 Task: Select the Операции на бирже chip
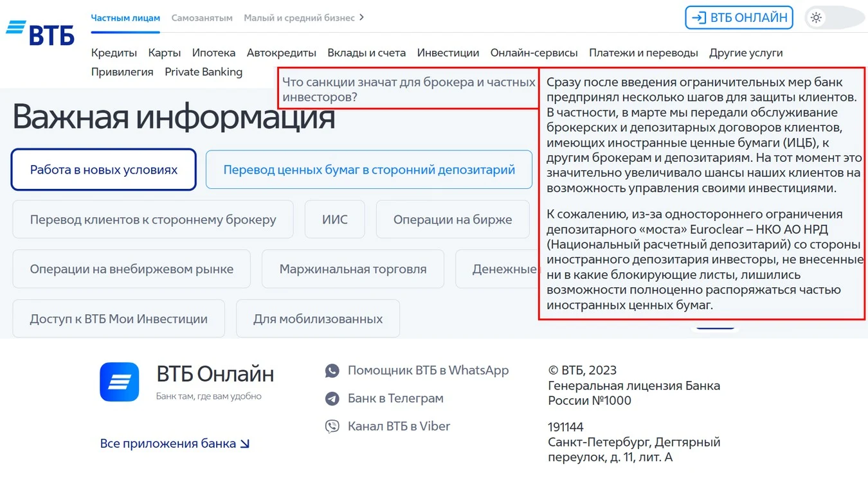[x=453, y=220]
